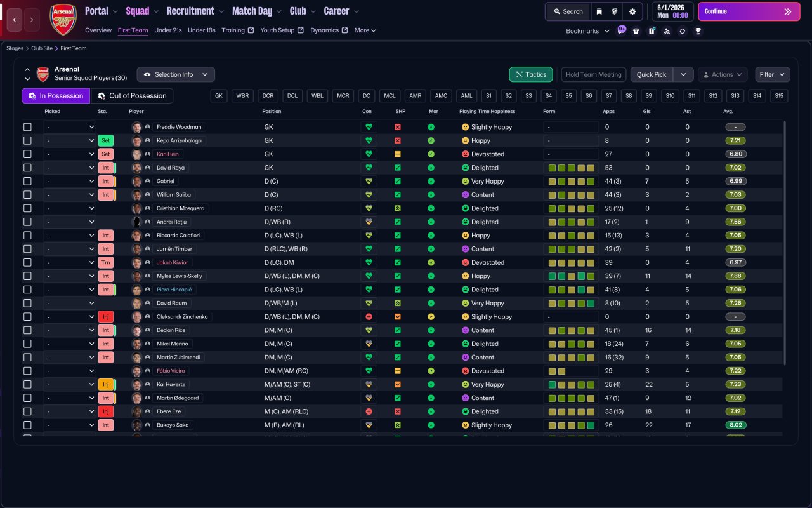
Task: Click Ebere Eze's red injury heart icon
Action: coord(369,411)
